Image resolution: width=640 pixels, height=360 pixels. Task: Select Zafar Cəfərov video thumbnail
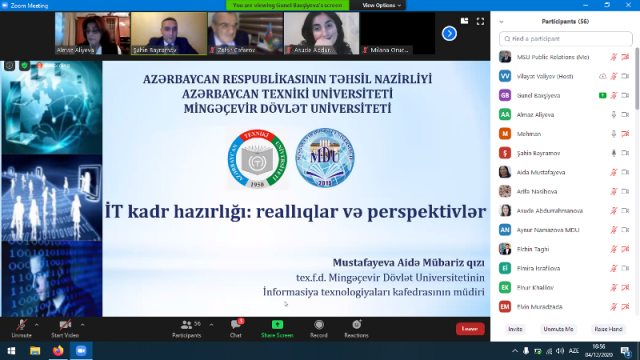click(x=245, y=33)
